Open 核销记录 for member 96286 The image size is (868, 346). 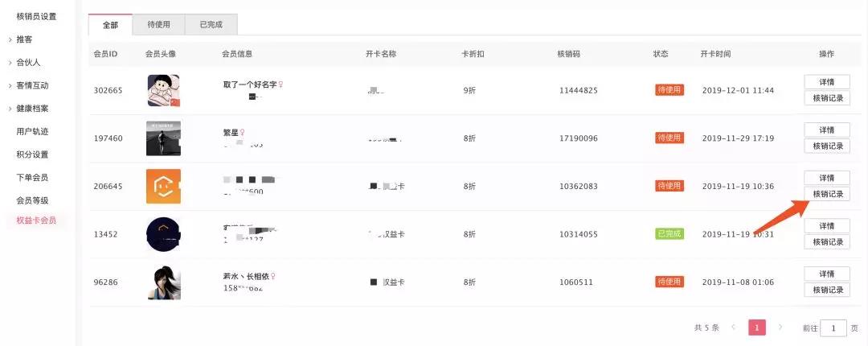[x=827, y=290]
